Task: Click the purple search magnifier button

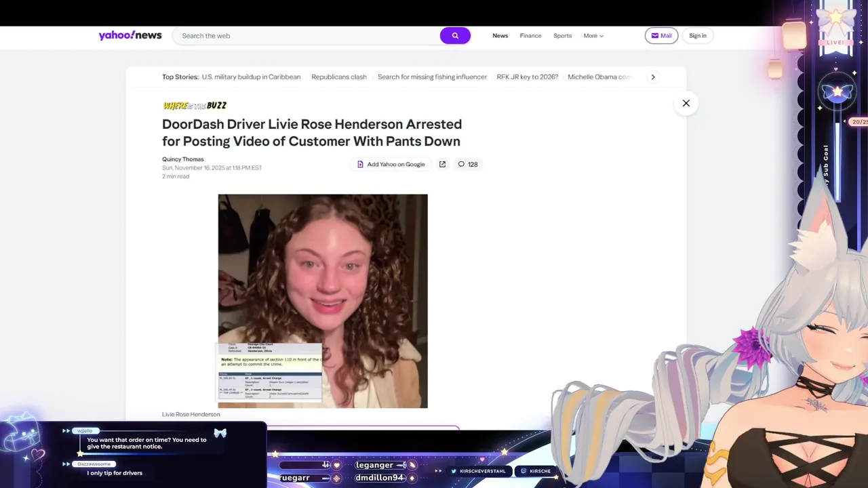Action: pyautogui.click(x=455, y=36)
